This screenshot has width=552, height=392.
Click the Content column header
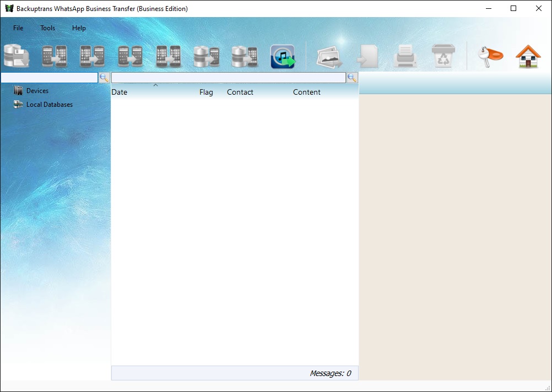tap(307, 92)
